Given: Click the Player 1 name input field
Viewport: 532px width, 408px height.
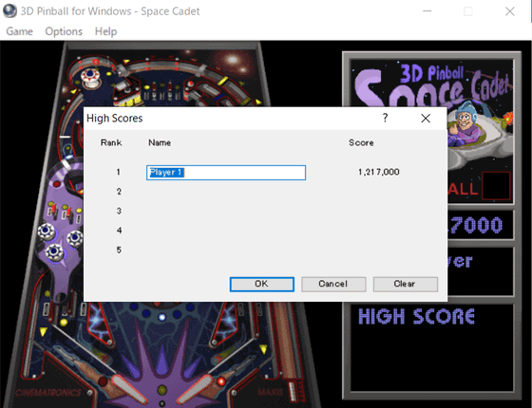Looking at the screenshot, I should click(x=226, y=173).
